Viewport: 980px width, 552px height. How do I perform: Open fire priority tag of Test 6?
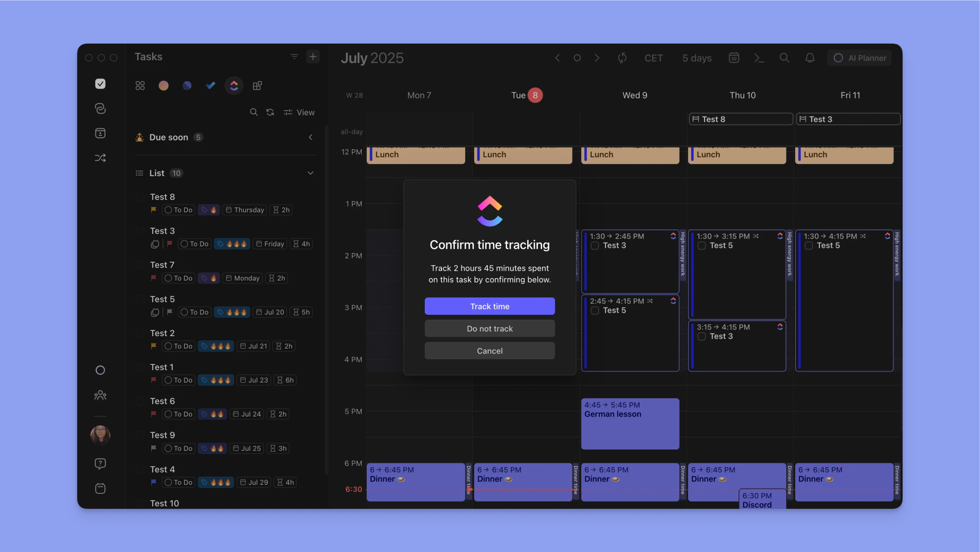click(x=212, y=414)
